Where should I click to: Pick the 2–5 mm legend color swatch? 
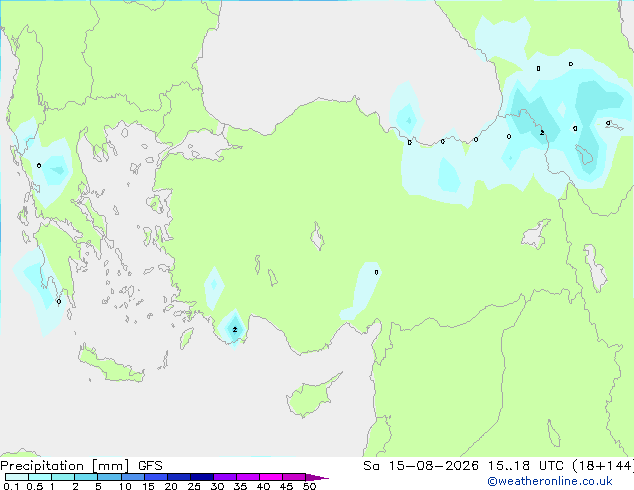click(86, 477)
